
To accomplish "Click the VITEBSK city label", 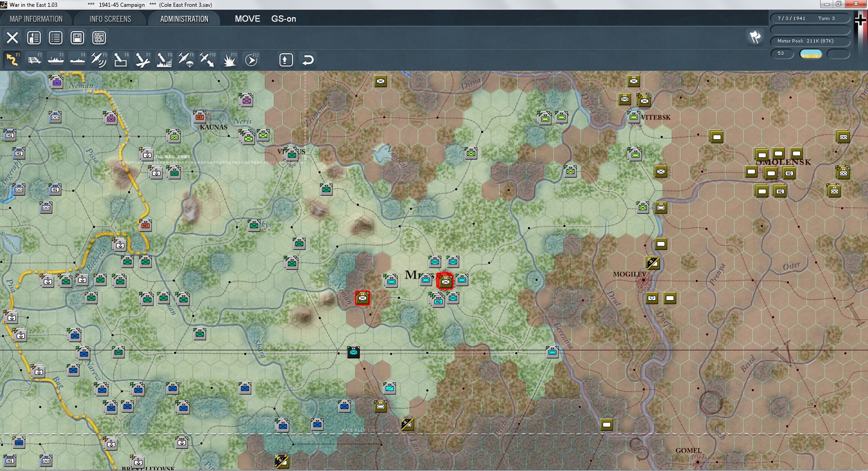I will (x=656, y=118).
